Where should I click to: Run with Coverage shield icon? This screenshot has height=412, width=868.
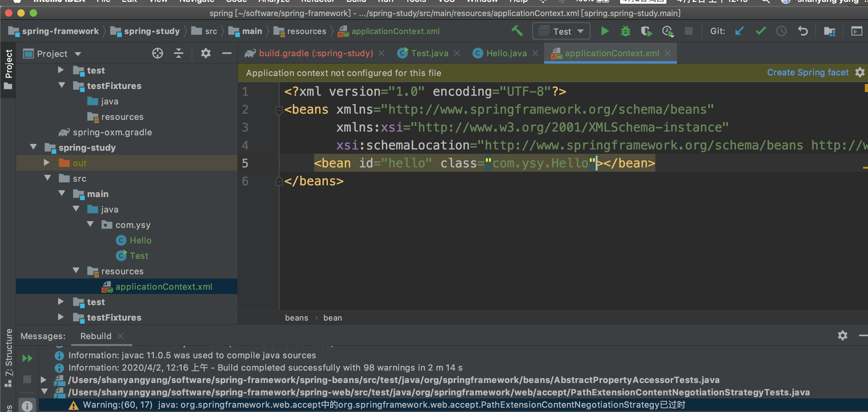pos(646,31)
